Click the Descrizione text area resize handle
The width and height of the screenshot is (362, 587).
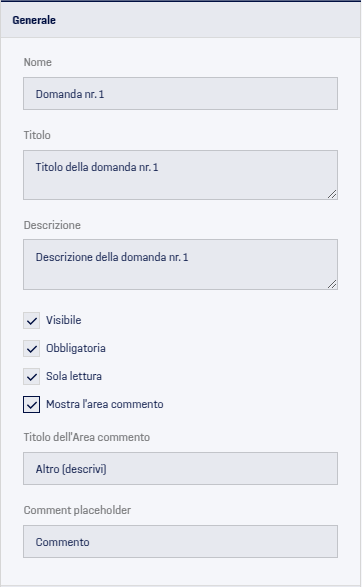click(x=332, y=284)
